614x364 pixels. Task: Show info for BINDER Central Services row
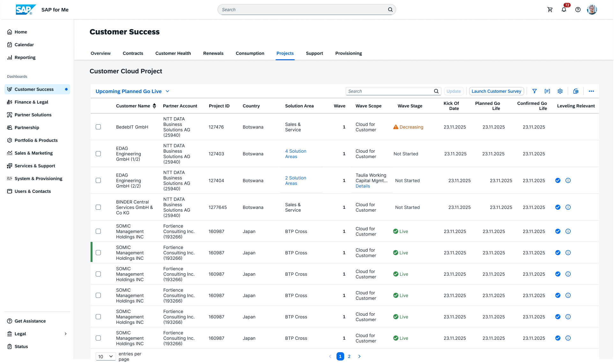(x=568, y=207)
